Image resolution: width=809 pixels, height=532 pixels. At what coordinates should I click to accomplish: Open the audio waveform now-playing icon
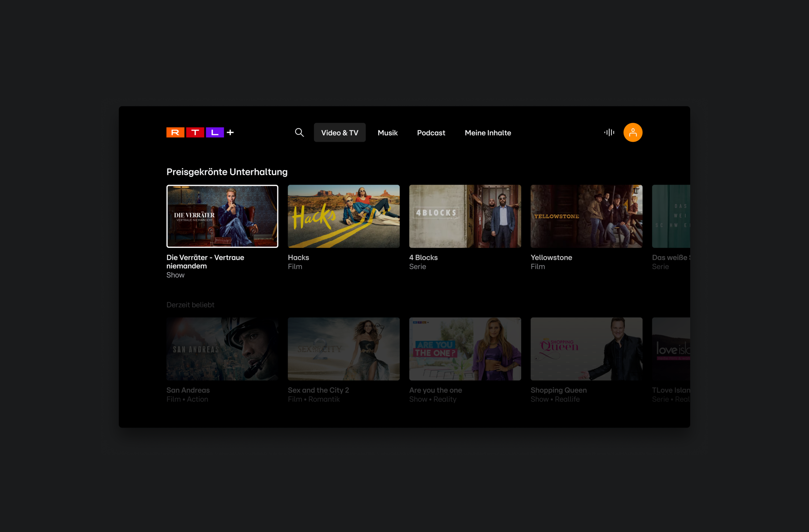tap(609, 132)
